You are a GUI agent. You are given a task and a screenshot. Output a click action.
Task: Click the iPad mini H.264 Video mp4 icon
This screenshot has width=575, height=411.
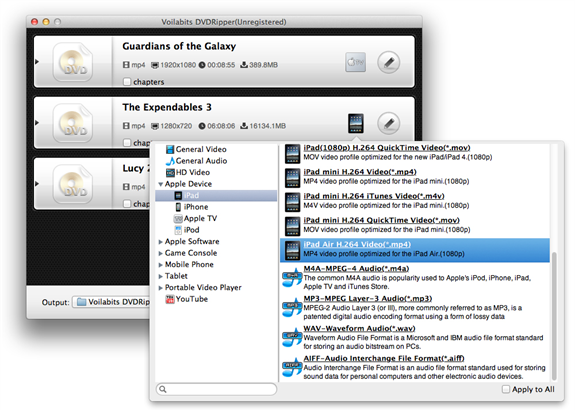tap(292, 178)
